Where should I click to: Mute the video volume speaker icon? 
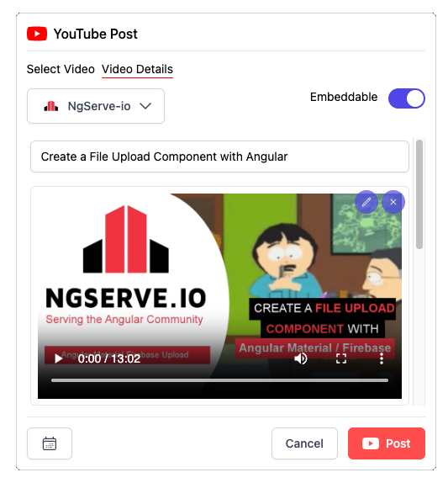click(x=301, y=358)
